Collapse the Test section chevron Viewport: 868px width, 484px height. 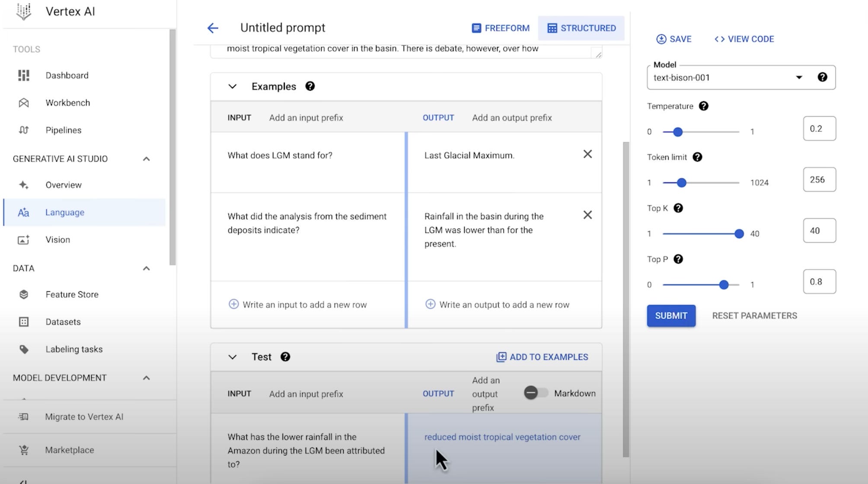point(233,357)
